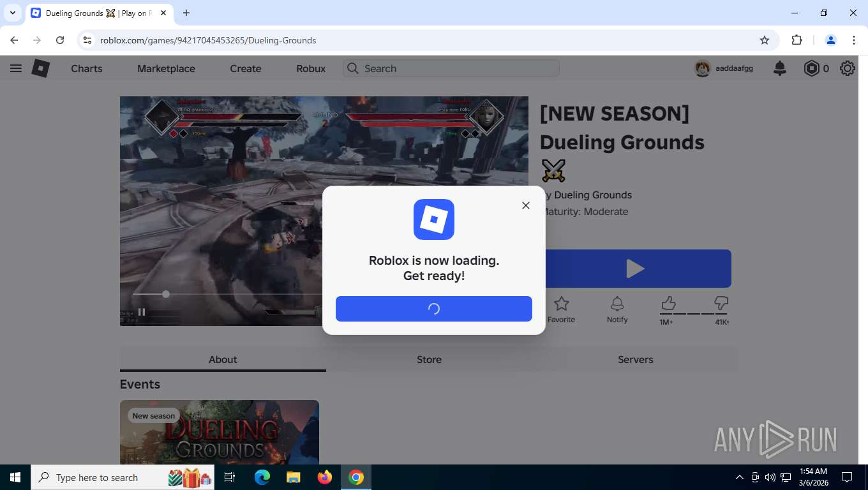Pause the game preview video
Viewport: 868px width, 490px height.
[142, 312]
